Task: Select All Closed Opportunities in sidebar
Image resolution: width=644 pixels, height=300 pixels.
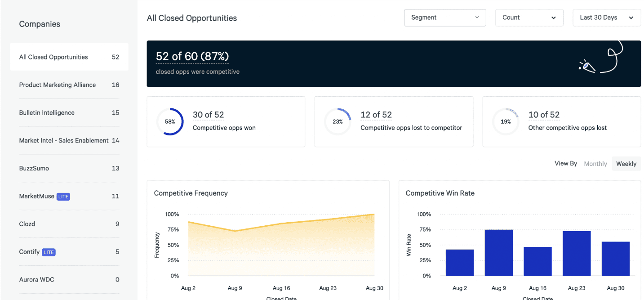Action: 69,57
